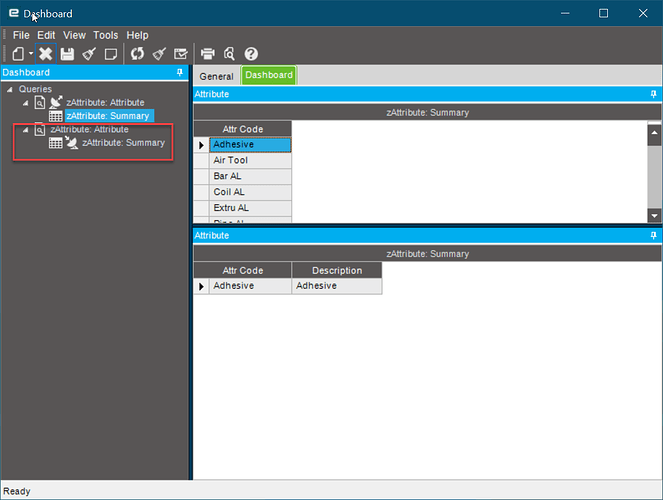
Task: Click grid icon beside highlighted zAttribute: Summary
Action: pyautogui.click(x=55, y=115)
